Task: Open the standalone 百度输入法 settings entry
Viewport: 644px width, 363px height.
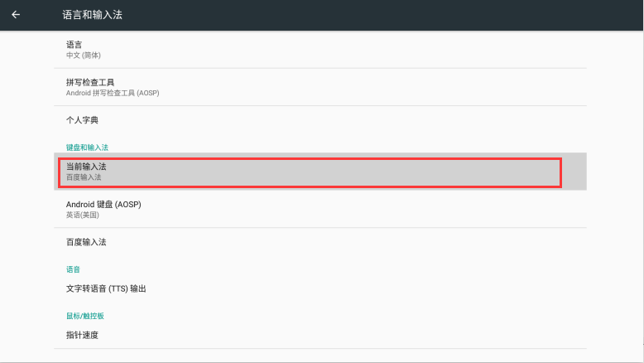Action: [86, 242]
